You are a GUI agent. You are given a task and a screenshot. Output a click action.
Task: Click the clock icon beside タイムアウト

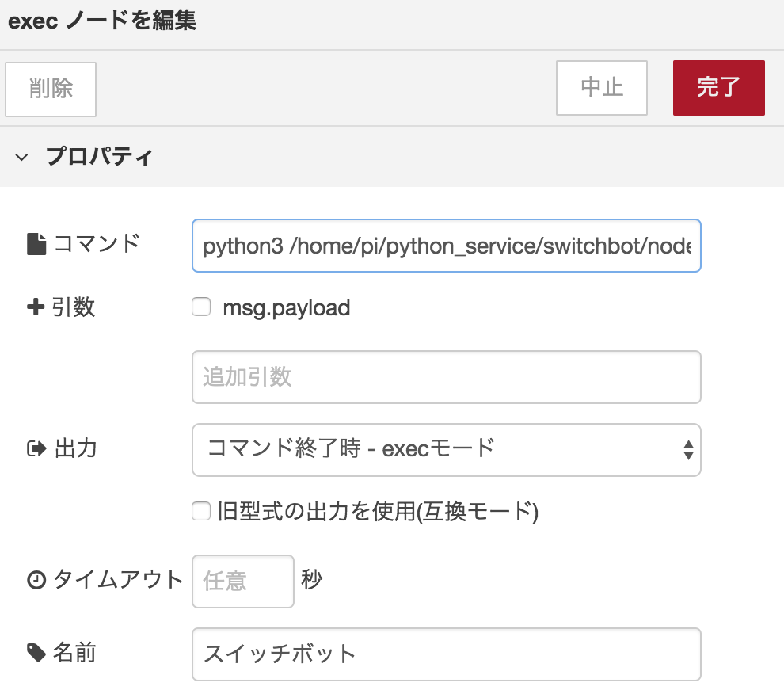coord(36,581)
